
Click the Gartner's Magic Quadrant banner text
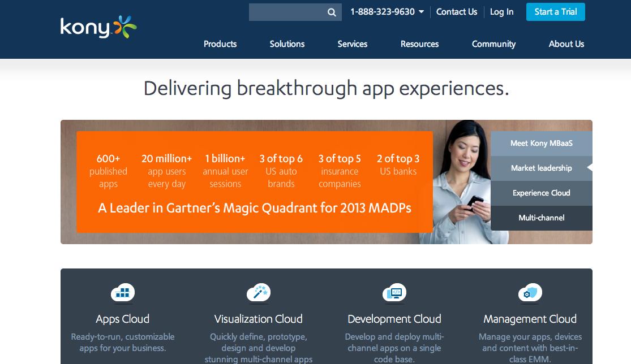point(255,208)
